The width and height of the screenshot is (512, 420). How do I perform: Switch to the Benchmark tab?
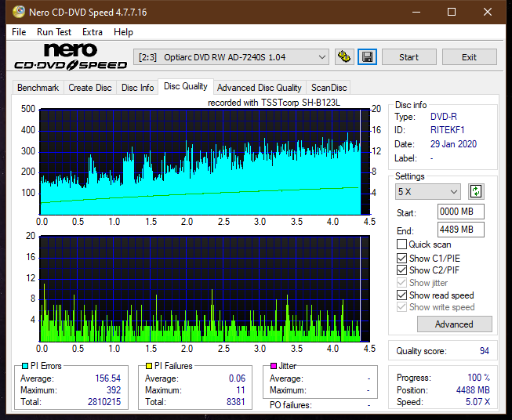click(38, 88)
